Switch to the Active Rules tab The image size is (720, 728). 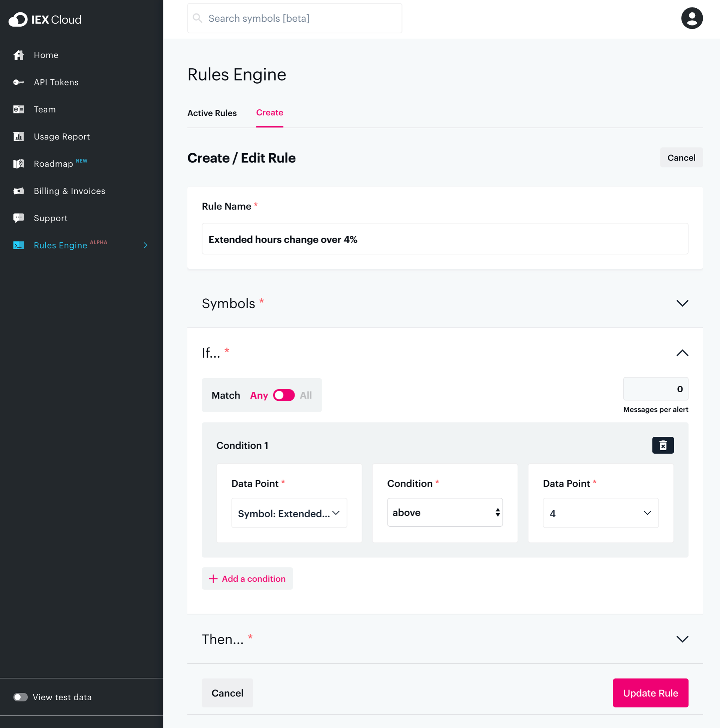(212, 113)
